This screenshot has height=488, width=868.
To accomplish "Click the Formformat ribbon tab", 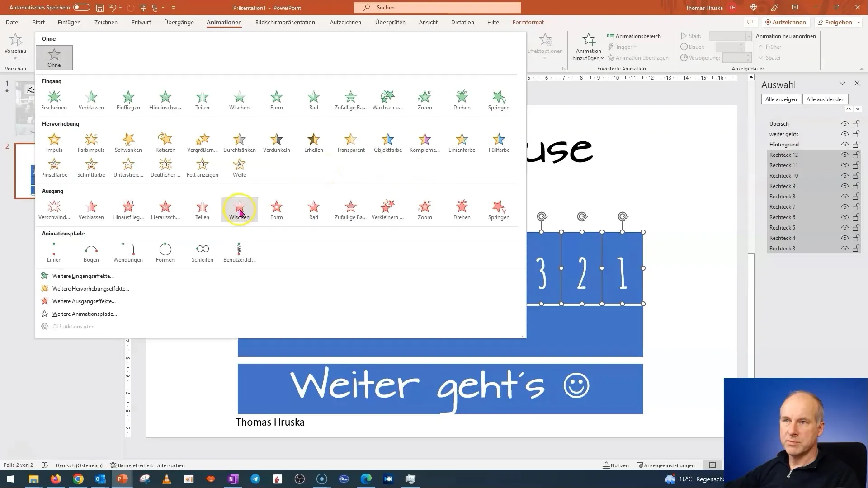I will point(528,22).
